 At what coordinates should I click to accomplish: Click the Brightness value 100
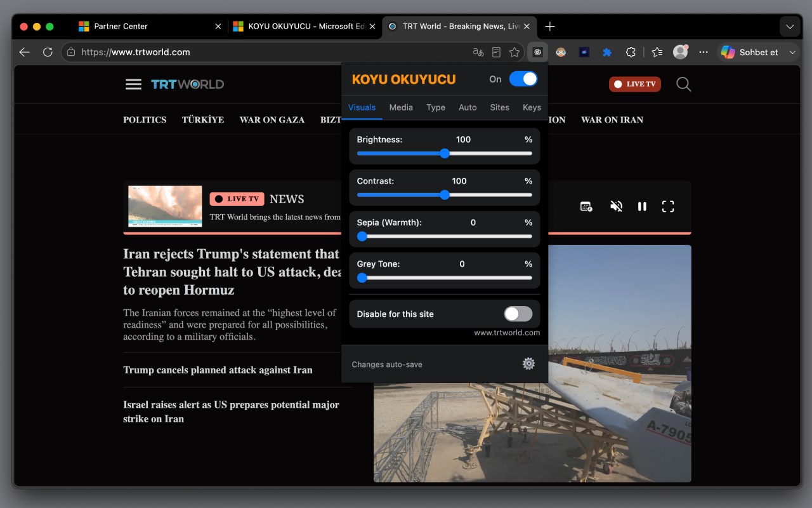(464, 140)
